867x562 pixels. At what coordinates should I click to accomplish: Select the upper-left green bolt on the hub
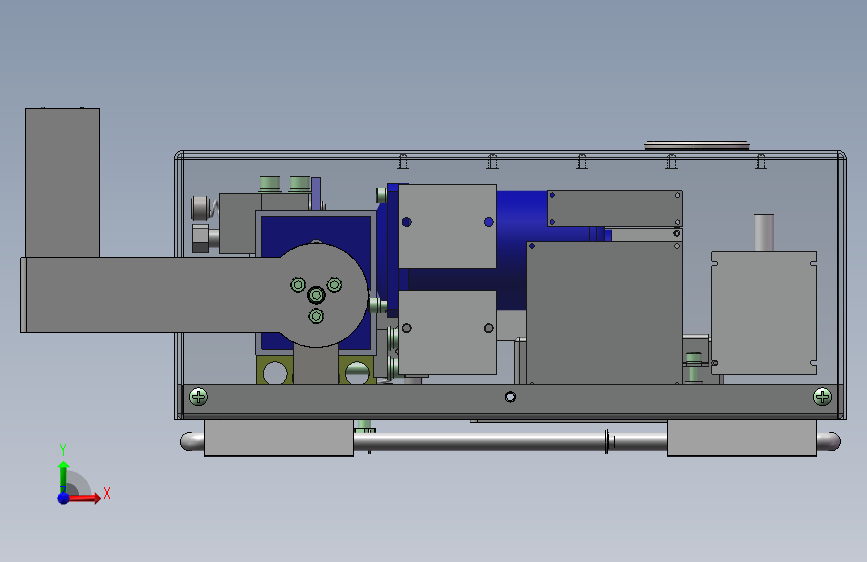tap(298, 285)
